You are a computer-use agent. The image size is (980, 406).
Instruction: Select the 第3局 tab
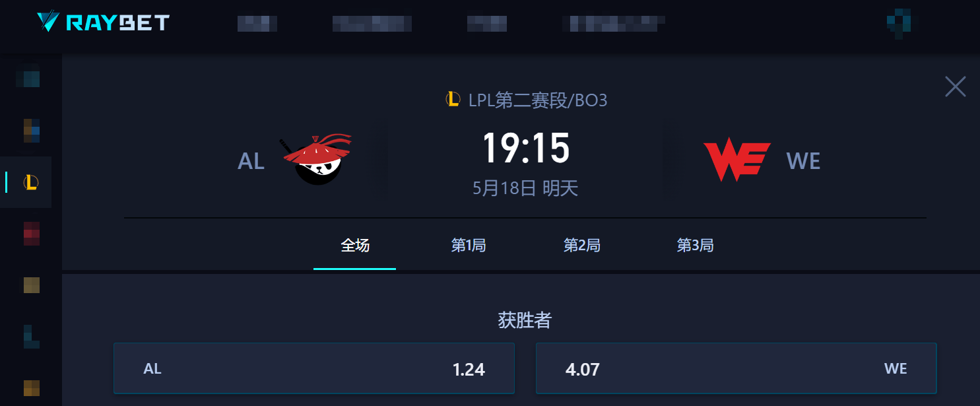point(696,246)
